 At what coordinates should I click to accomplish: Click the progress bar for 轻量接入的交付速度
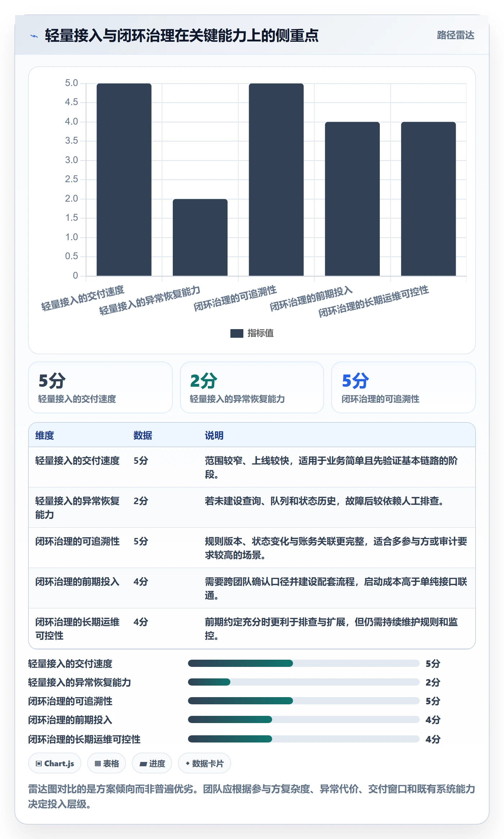(x=304, y=663)
